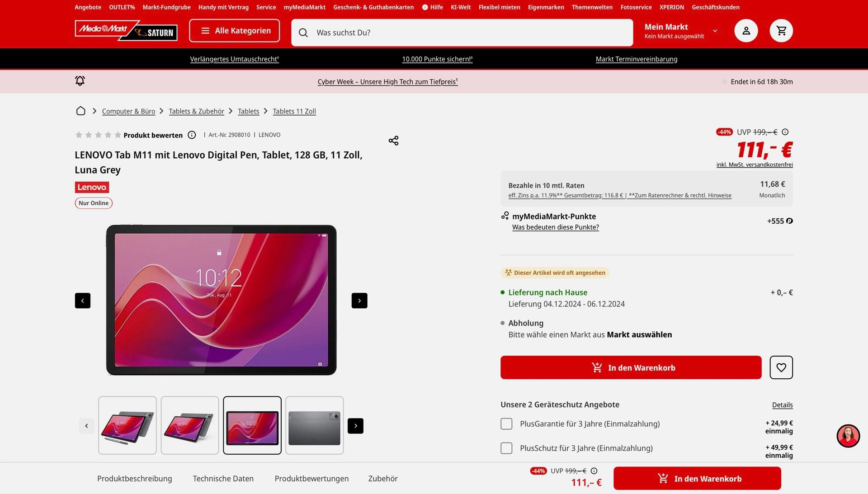Switch to the Technische Daten tab
Screen dimensions: 868x494
223,479
